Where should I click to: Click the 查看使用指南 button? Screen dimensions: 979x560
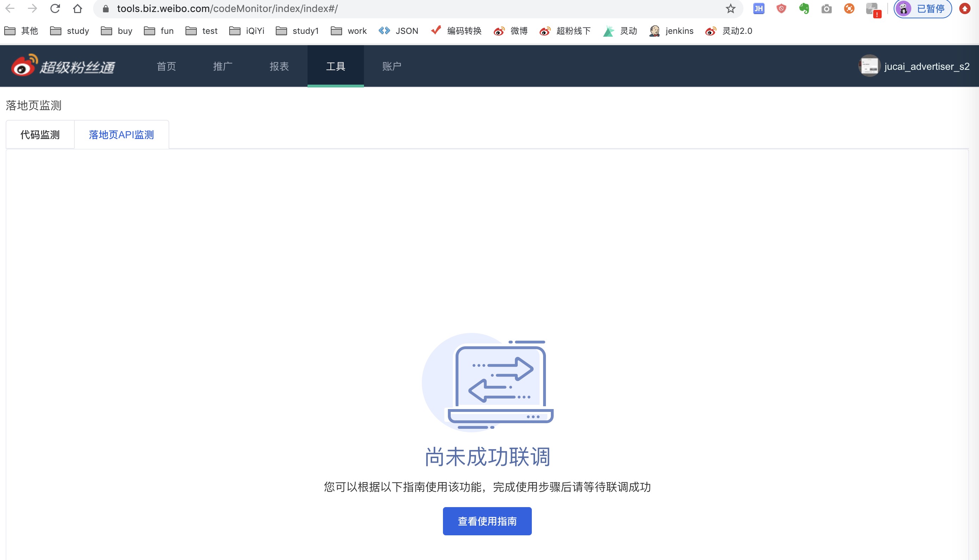[487, 521]
